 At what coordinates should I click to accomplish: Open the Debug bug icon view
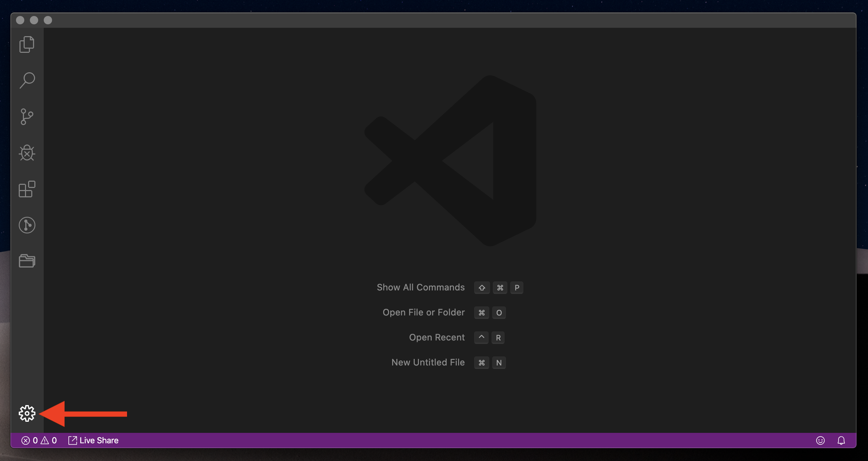[27, 153]
